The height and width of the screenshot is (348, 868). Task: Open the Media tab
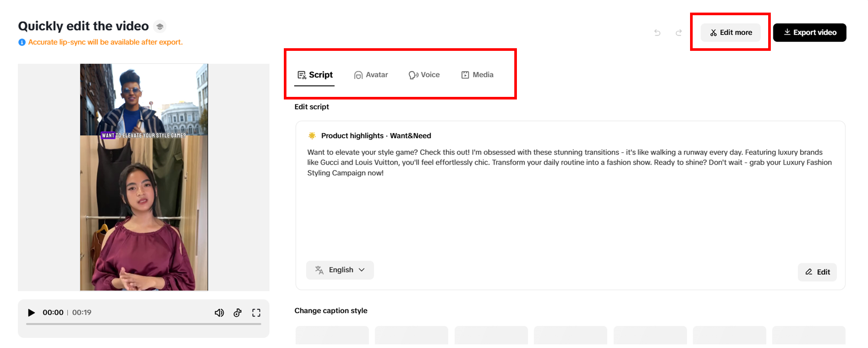(477, 75)
